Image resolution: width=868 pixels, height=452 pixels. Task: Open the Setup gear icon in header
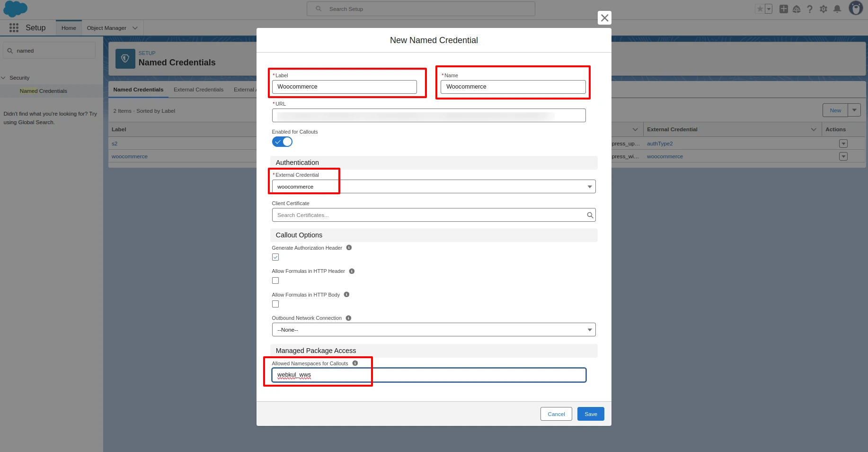point(824,9)
